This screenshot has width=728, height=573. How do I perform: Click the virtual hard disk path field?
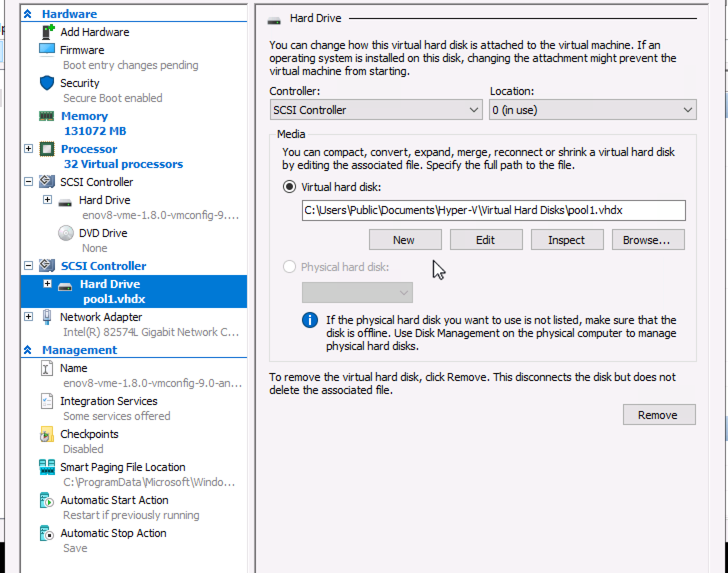(493, 210)
